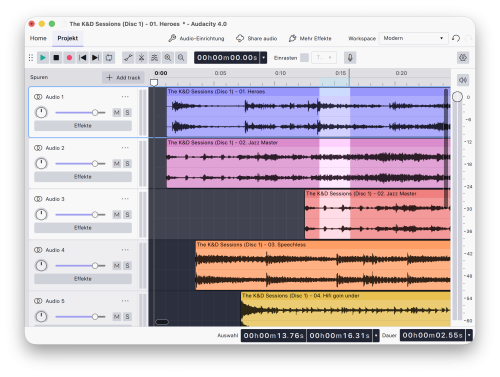Open Audio 4 track options menu
Image resolution: width=500 pixels, height=377 pixels.
(x=125, y=250)
